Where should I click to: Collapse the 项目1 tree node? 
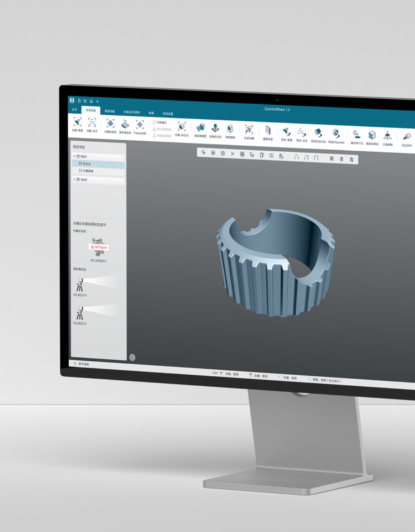74,156
